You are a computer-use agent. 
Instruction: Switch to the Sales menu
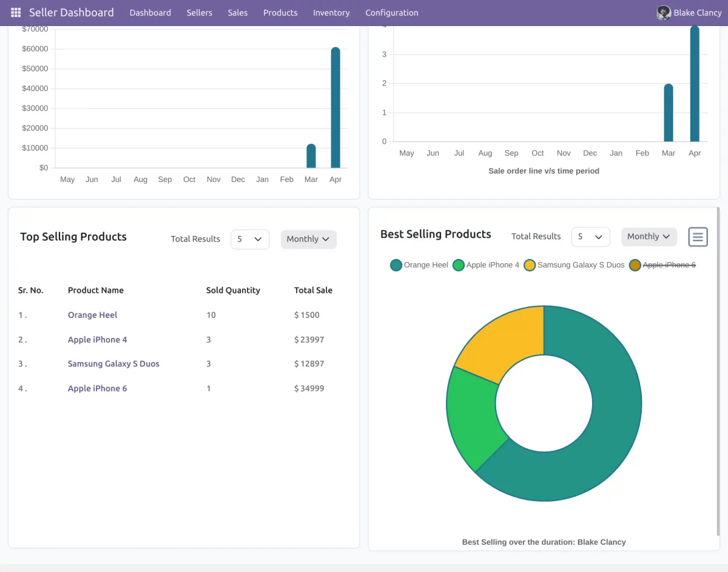pyautogui.click(x=237, y=12)
